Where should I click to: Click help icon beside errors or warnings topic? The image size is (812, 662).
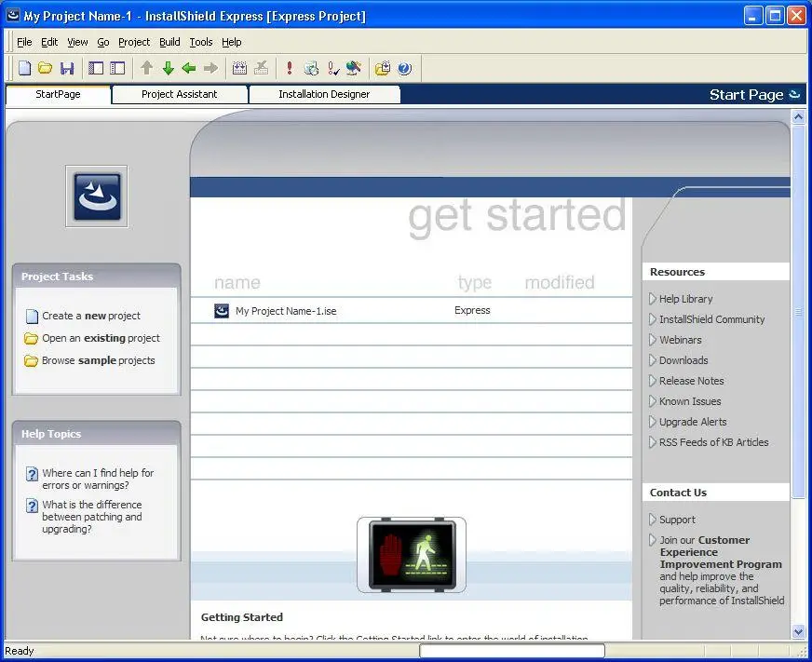tap(32, 473)
